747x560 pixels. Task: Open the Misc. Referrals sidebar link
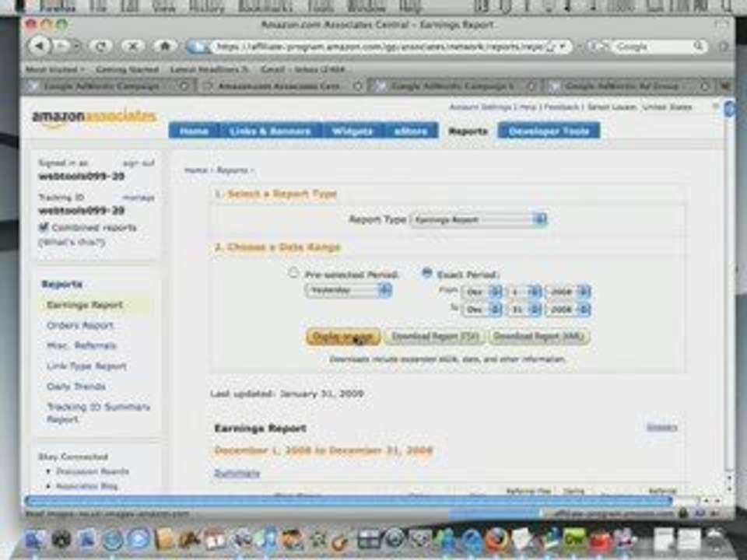coord(82,345)
